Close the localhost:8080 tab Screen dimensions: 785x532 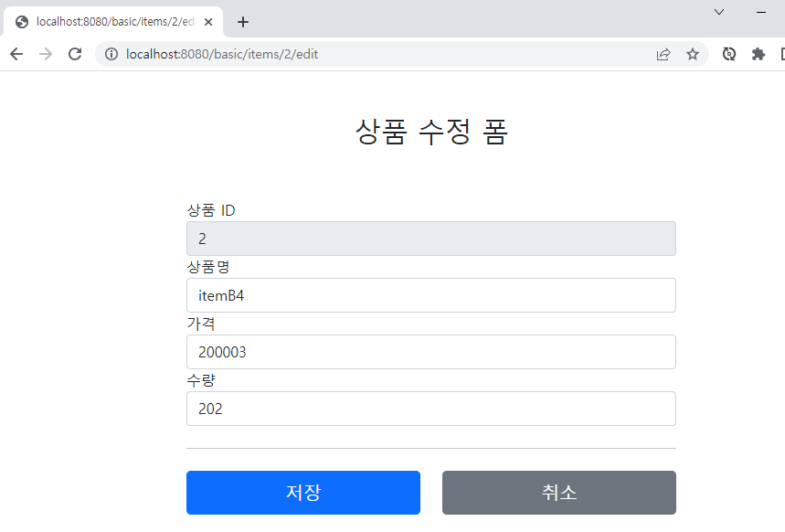[208, 22]
